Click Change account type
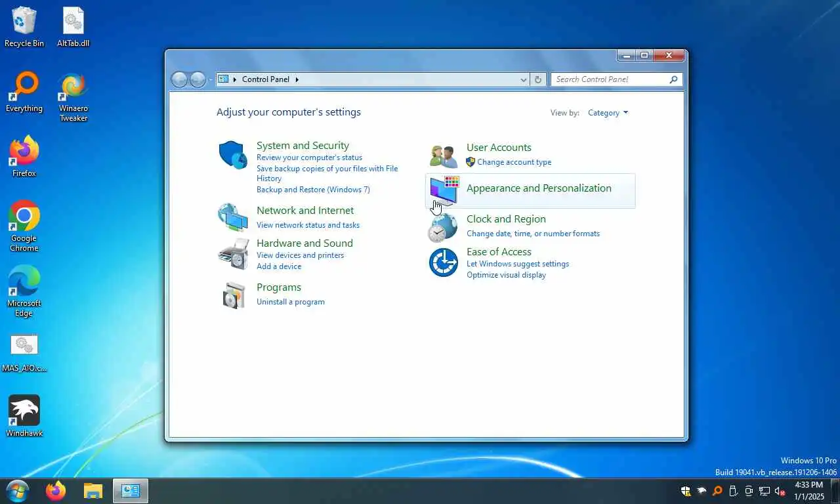Image resolution: width=840 pixels, height=504 pixels. (x=514, y=162)
